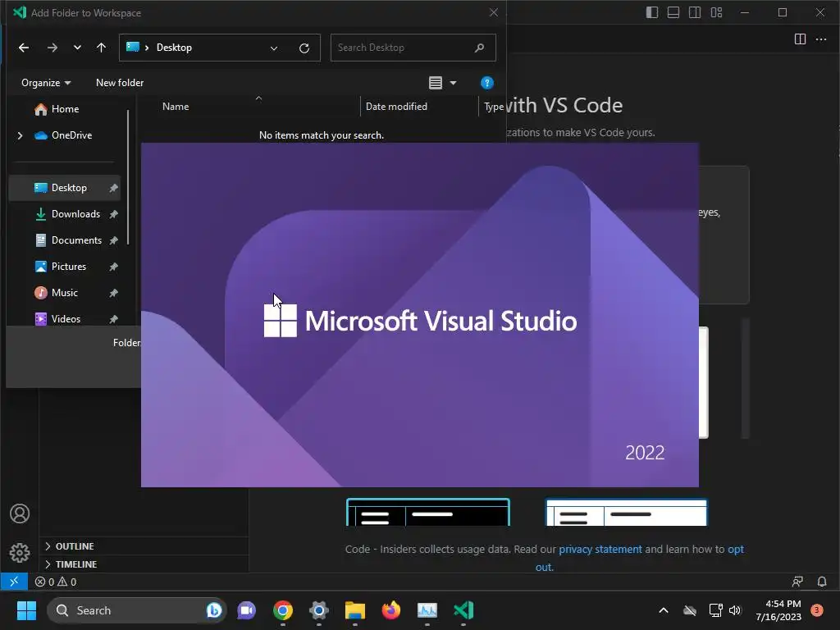Expand the TIMELINE section
840x630 pixels.
(76, 564)
